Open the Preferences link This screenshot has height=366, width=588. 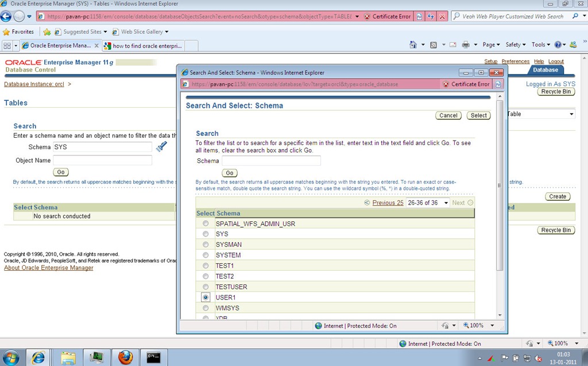click(x=516, y=61)
